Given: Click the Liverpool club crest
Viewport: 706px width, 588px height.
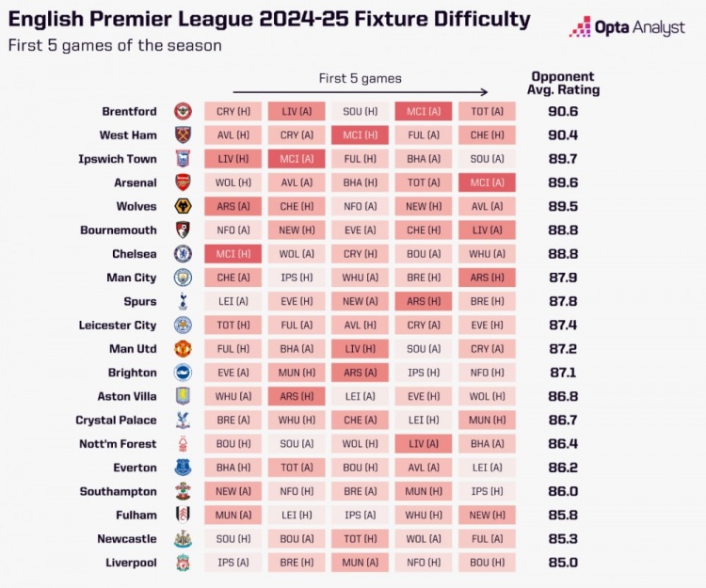Looking at the screenshot, I should point(183,563).
